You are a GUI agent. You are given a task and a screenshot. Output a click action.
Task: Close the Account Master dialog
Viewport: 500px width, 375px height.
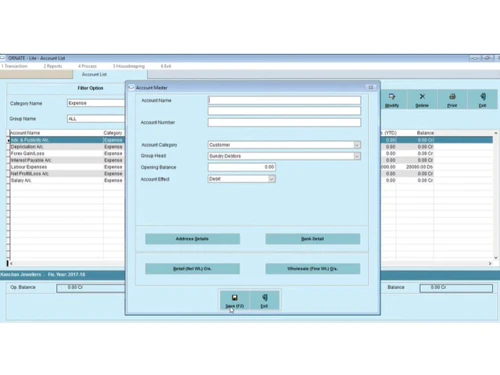pyautogui.click(x=371, y=87)
